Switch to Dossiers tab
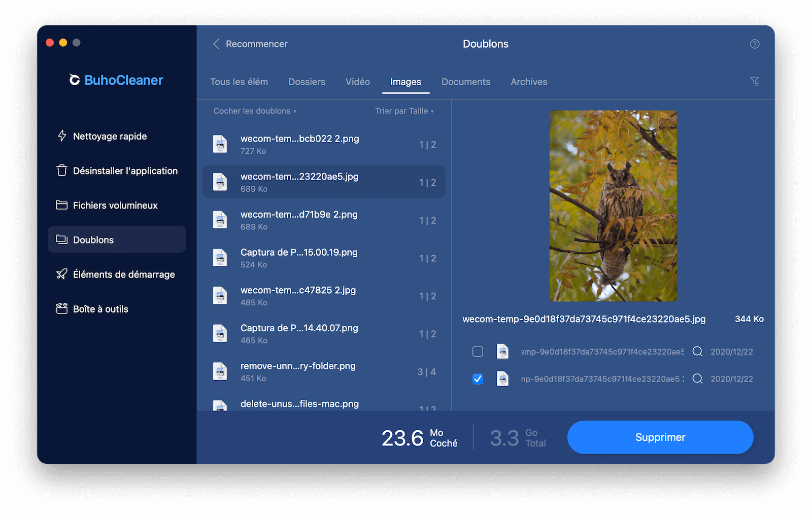The width and height of the screenshot is (812, 513). pos(307,82)
